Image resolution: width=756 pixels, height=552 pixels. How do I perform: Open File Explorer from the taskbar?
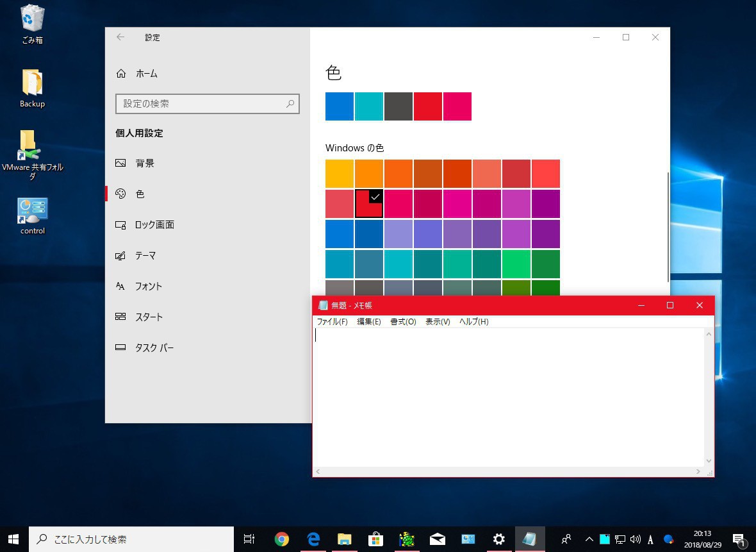[x=344, y=539]
